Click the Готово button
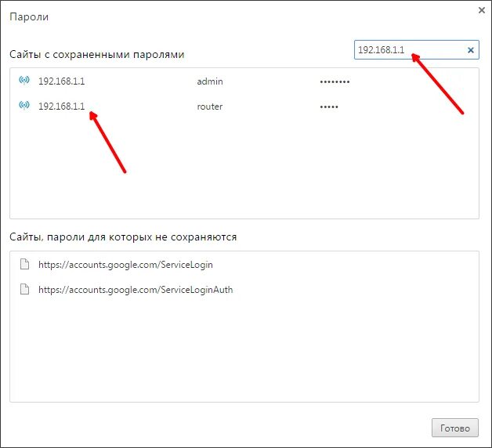Screen dimensions: 492x448 point(455,428)
